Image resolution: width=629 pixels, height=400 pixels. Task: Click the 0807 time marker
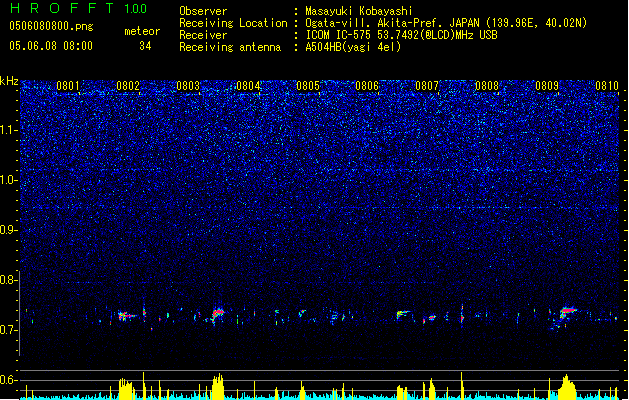pyautogui.click(x=427, y=86)
